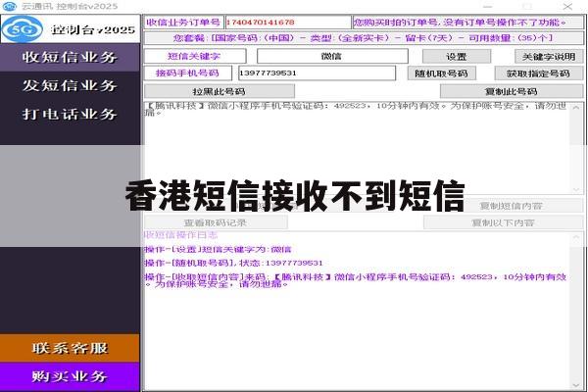
Task: Click the log line 操作-[随机取号码]
Action: coord(233,263)
